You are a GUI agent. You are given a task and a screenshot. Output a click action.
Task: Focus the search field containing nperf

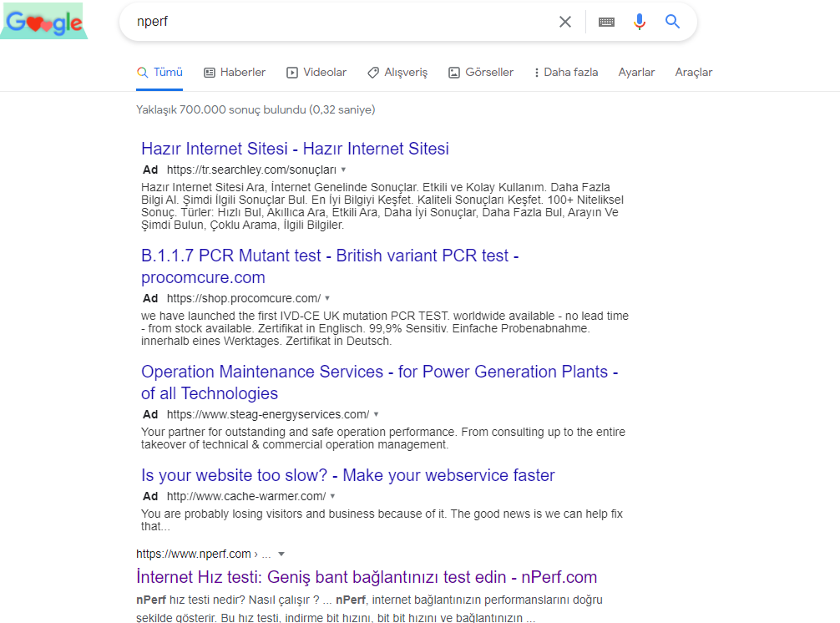pyautogui.click(x=343, y=22)
